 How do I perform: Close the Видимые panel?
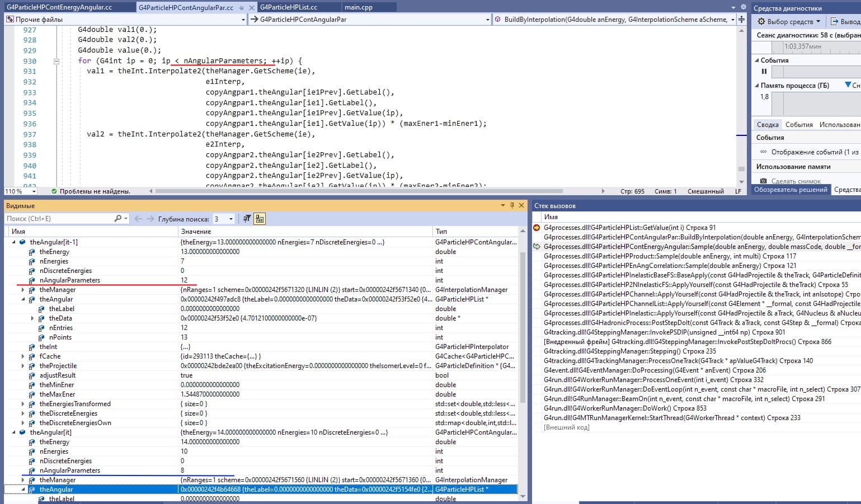click(x=521, y=205)
